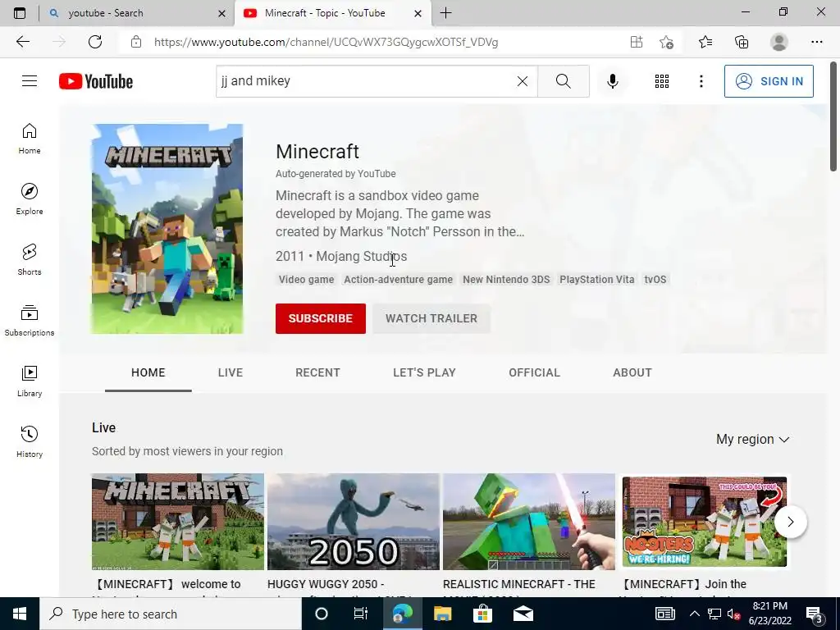Screen dimensions: 840x630
Task: Open the notification center
Action: click(x=815, y=614)
